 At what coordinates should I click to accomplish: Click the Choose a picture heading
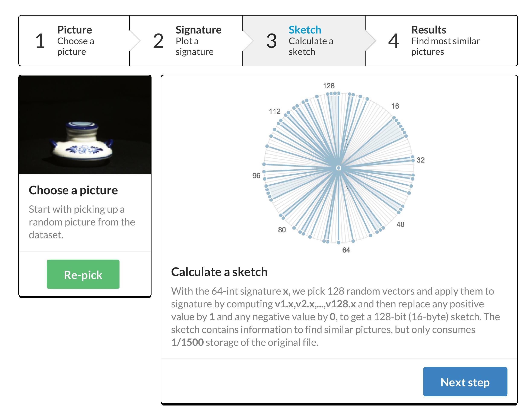[x=73, y=190]
